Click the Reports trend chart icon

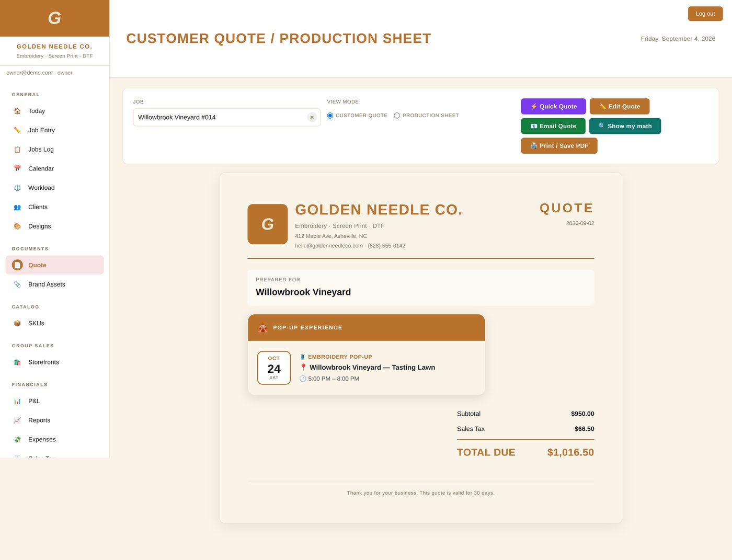[x=17, y=420]
